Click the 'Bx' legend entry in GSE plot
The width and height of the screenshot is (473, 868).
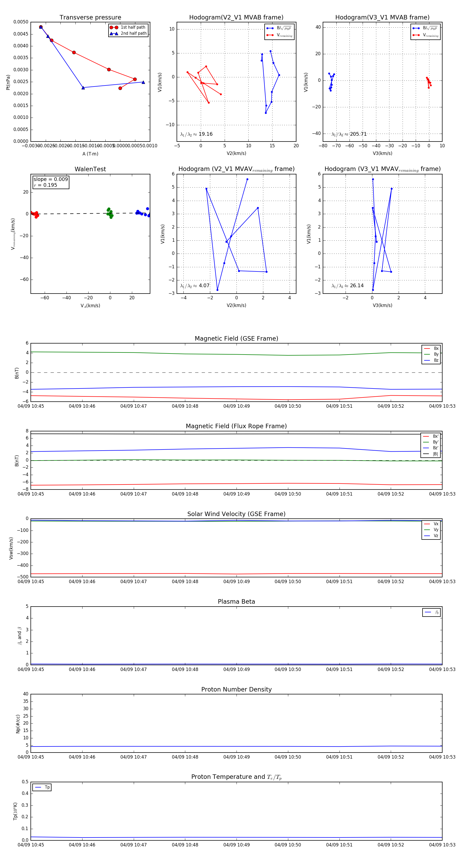[431, 349]
